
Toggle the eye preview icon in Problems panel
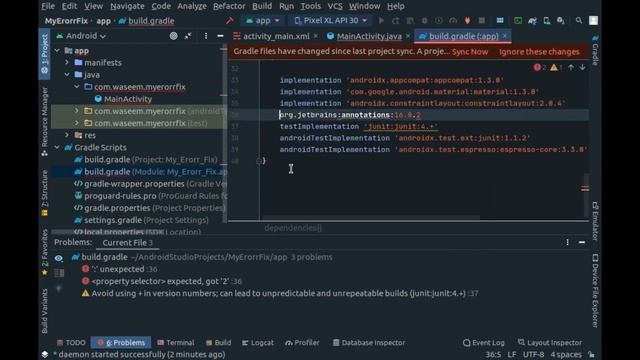pyautogui.click(x=59, y=258)
